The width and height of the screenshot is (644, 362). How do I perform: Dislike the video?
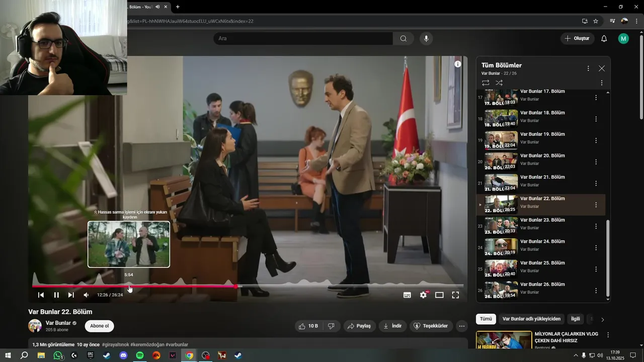tap(331, 326)
